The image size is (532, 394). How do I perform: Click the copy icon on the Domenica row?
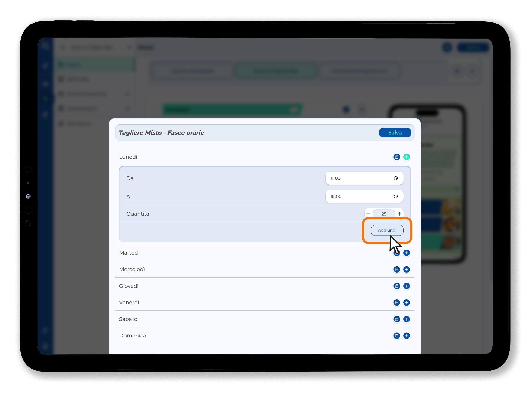(396, 336)
